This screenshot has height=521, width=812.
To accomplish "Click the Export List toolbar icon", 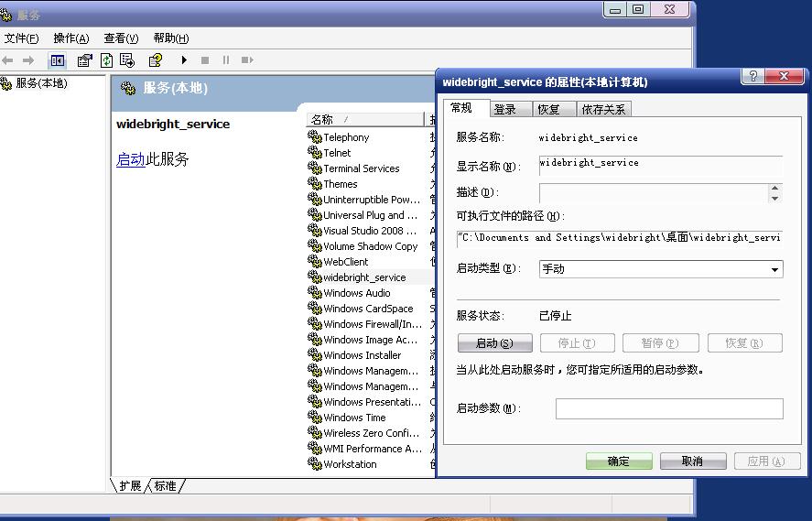I will coord(127,60).
